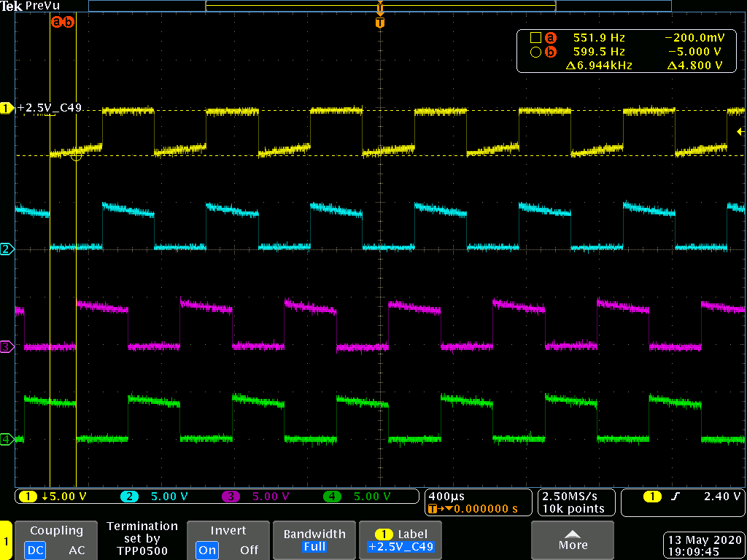Click Δ6.944kHz delta readout

pos(599,65)
